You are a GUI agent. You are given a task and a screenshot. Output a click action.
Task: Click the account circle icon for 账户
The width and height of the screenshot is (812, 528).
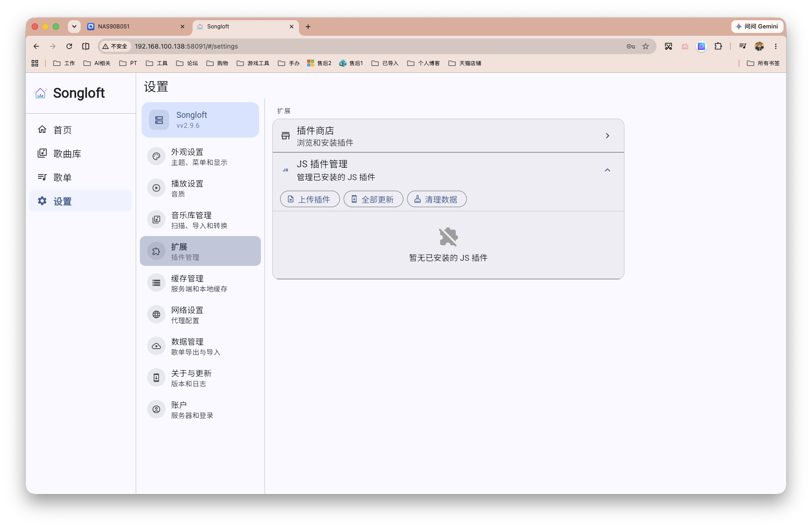pyautogui.click(x=156, y=409)
